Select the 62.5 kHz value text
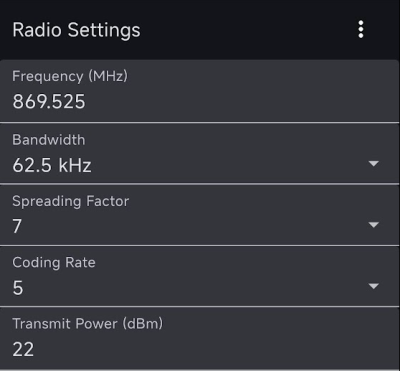 point(52,165)
